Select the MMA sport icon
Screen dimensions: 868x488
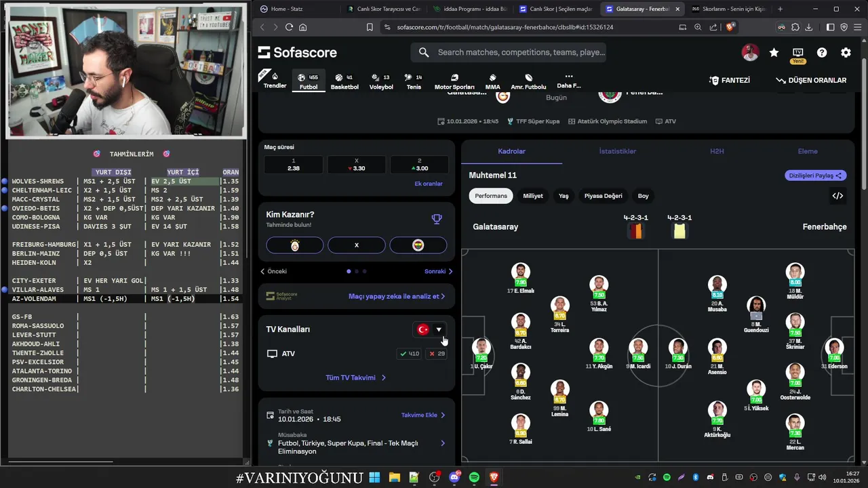point(493,81)
